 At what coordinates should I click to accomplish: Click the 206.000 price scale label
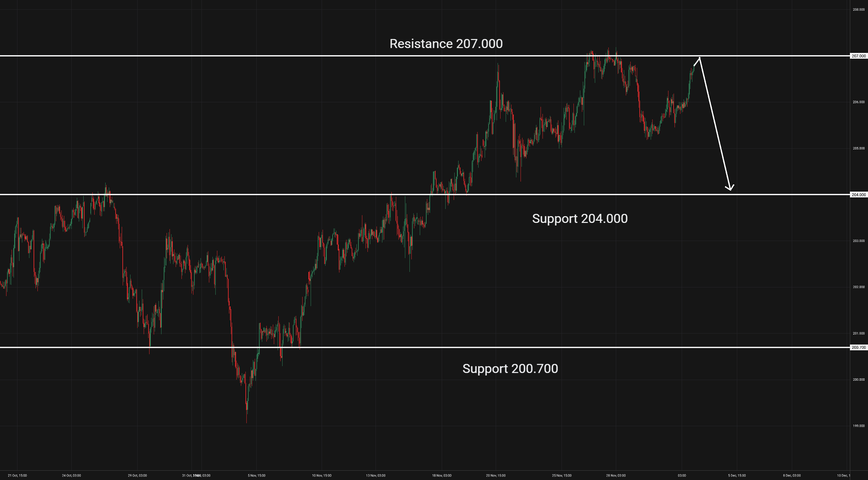pos(859,102)
